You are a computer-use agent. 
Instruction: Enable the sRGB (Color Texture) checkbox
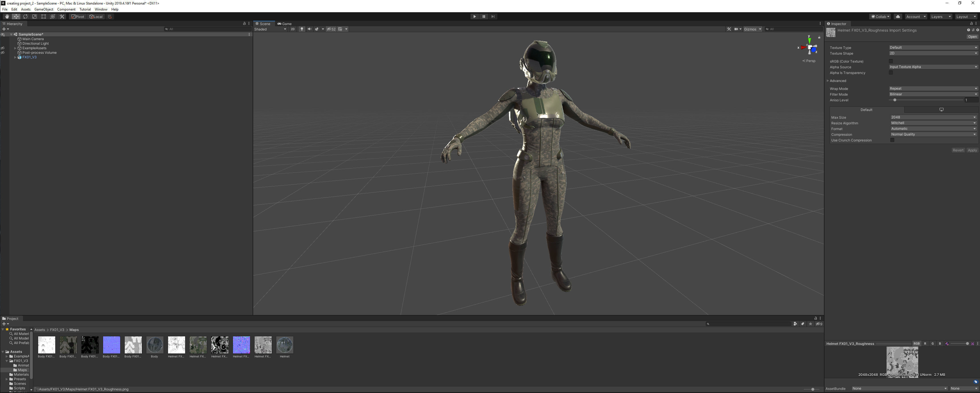891,61
